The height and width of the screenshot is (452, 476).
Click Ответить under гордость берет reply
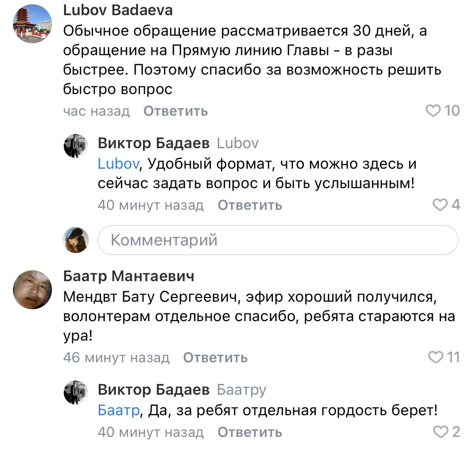[250, 432]
